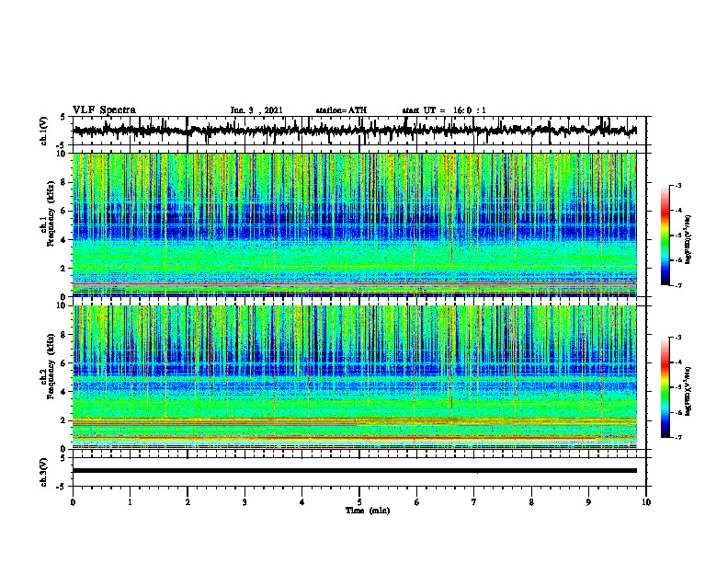Click time axis tick label '1'

(130, 502)
